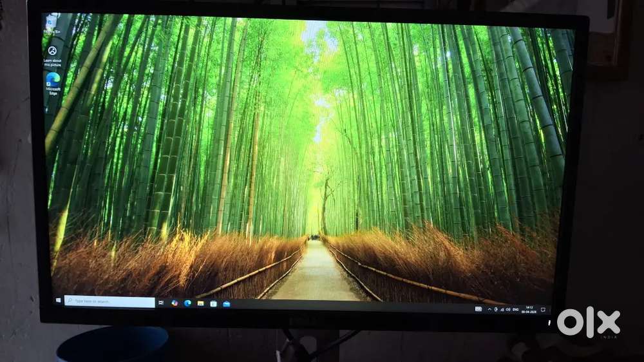Viewport: 644px width, 362px height.
Task: Open Microsoft Edge from the taskbar
Action: (x=187, y=303)
